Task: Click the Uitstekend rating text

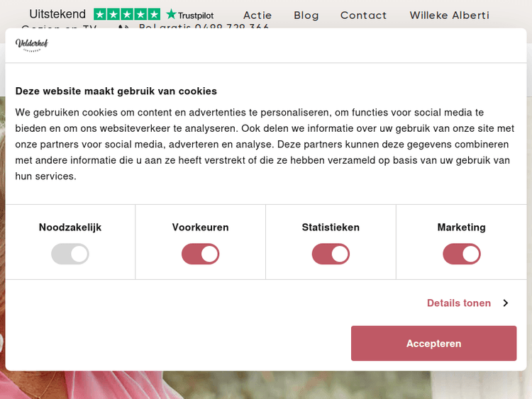Action: 57,14
